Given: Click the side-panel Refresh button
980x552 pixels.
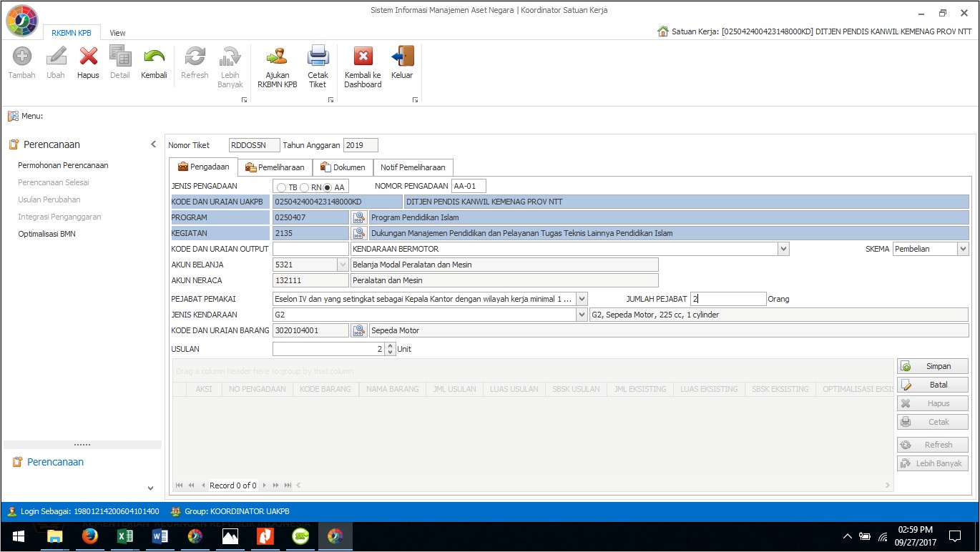Looking at the screenshot, I should 933,445.
